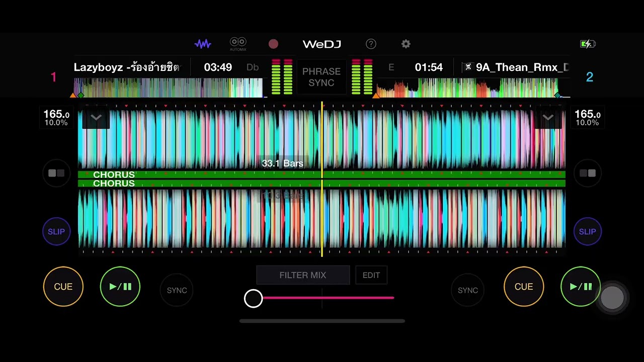Viewport: 644px width, 362px height.
Task: Play or pause deck 2
Action: (x=581, y=287)
